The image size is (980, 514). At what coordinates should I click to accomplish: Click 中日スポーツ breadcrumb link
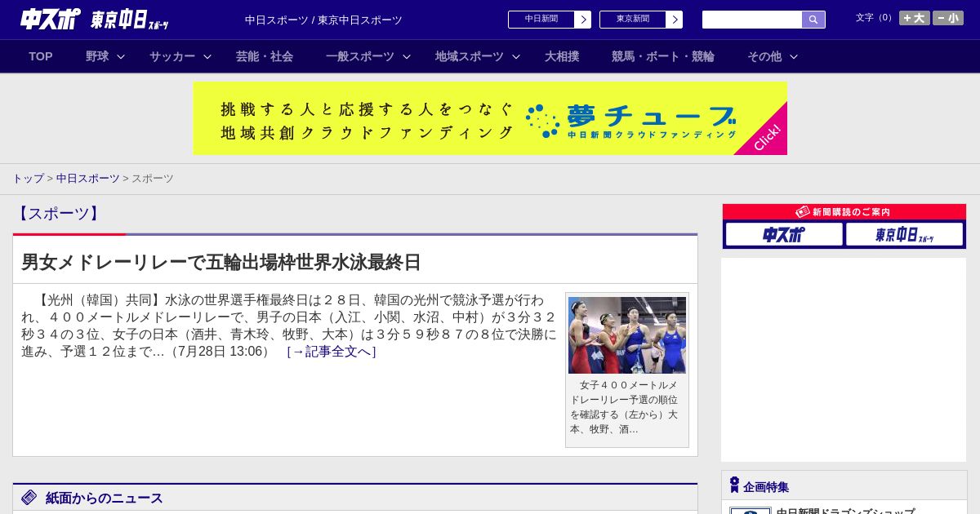88,178
